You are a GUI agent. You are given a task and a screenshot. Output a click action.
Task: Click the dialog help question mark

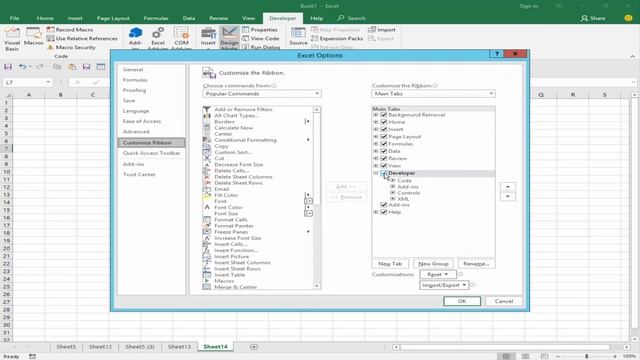(497, 54)
